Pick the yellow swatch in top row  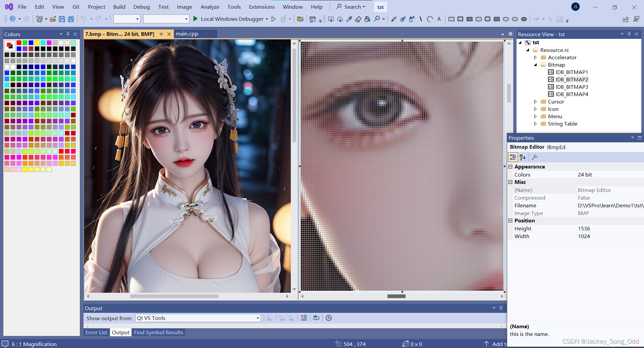coord(37,43)
